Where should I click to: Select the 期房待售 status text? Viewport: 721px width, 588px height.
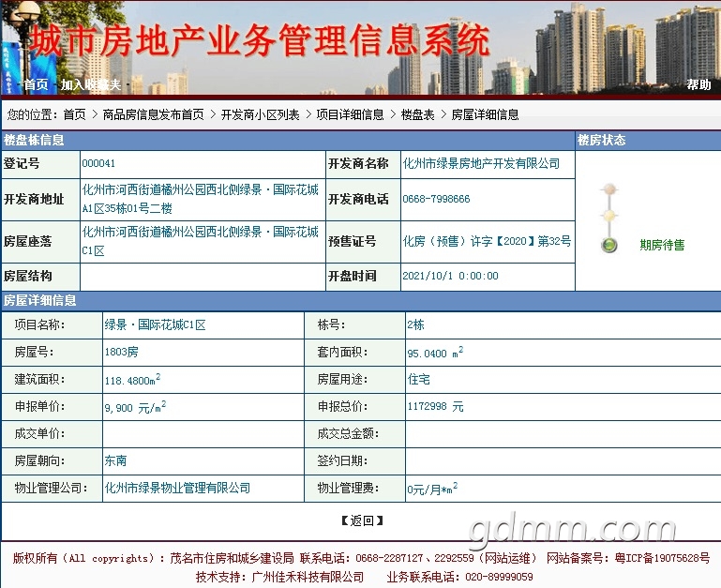[x=662, y=245]
